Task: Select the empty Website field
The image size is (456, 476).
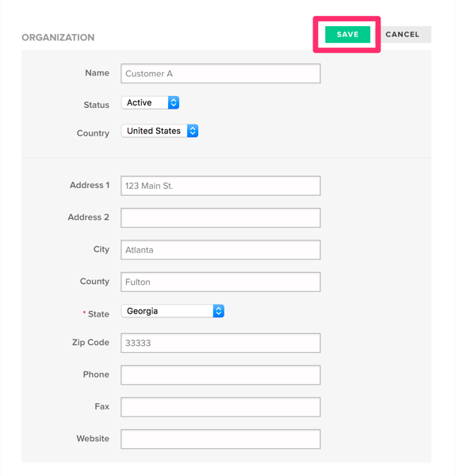Action: (220, 439)
